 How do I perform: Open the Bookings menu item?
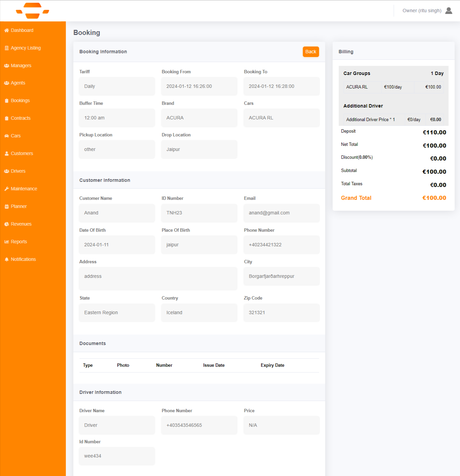click(20, 101)
